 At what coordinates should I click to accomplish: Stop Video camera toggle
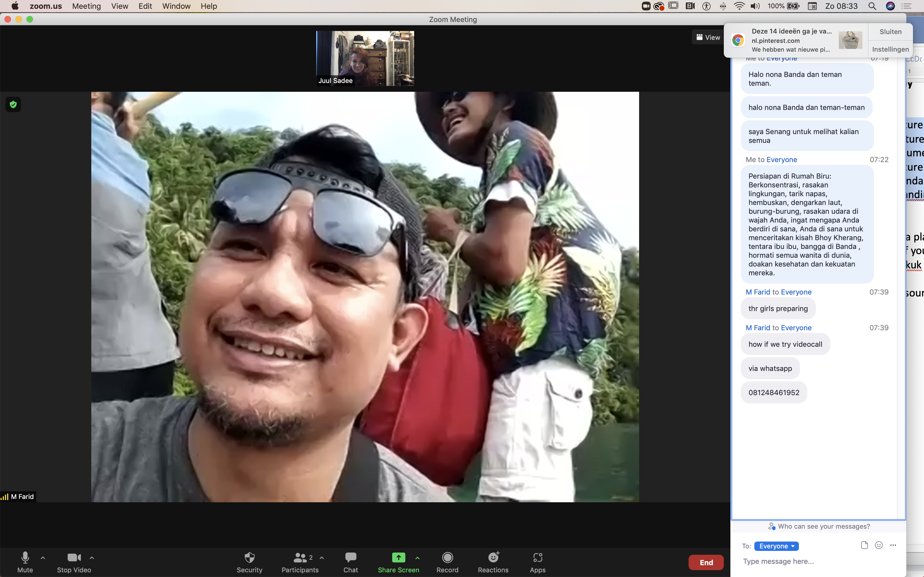coord(74,562)
